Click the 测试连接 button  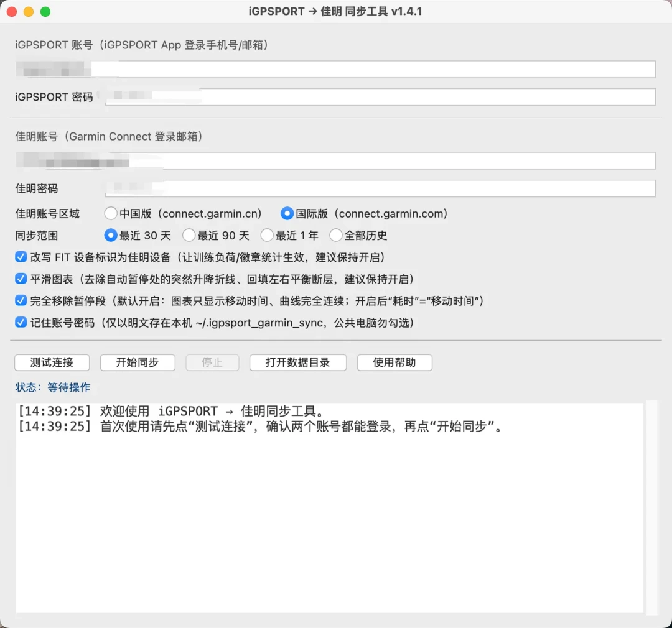pos(52,362)
